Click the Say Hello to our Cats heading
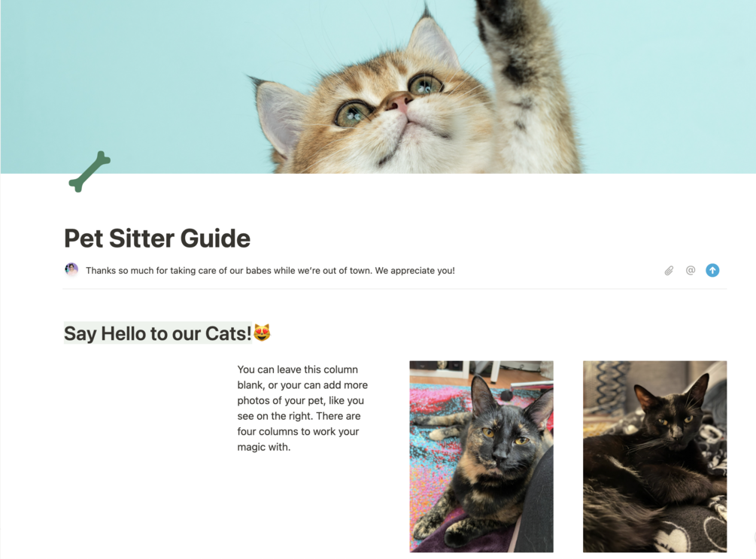Screen dimensions: 756x559 pos(158,333)
